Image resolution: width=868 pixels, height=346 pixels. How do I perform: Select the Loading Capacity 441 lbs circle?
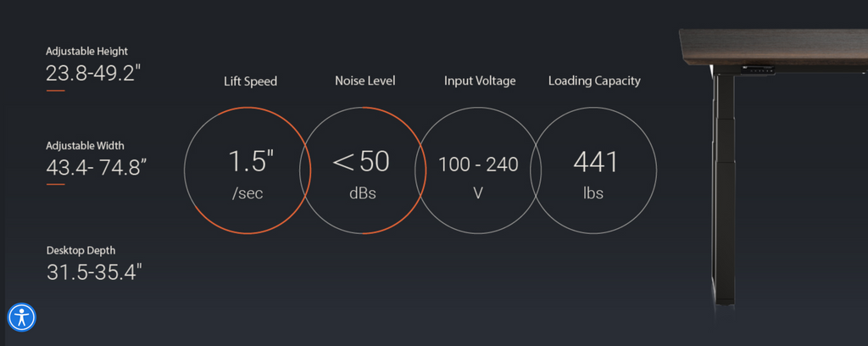click(594, 170)
